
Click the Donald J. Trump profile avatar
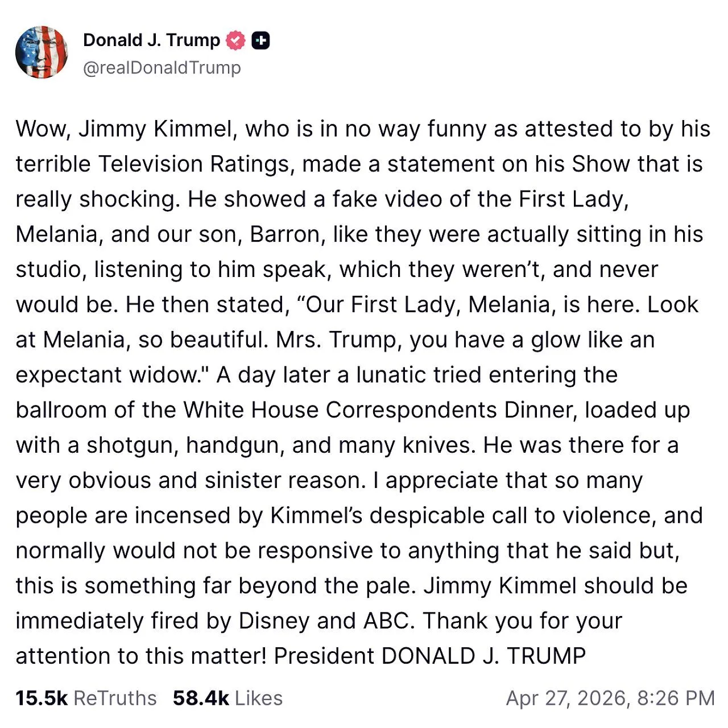(x=42, y=52)
